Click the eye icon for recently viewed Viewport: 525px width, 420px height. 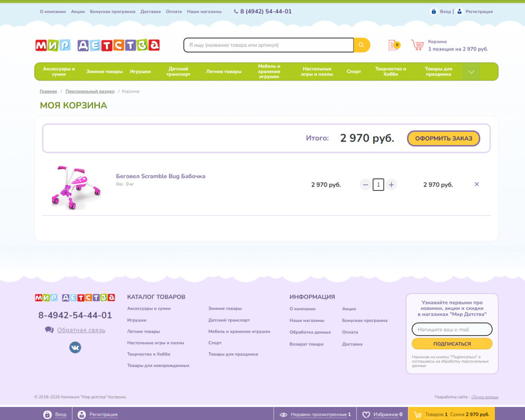[x=283, y=414]
